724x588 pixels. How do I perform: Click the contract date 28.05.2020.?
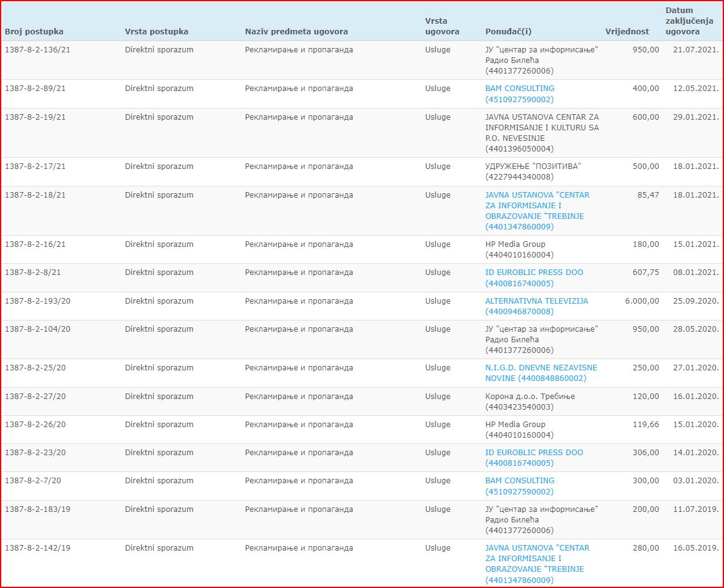pyautogui.click(x=696, y=329)
